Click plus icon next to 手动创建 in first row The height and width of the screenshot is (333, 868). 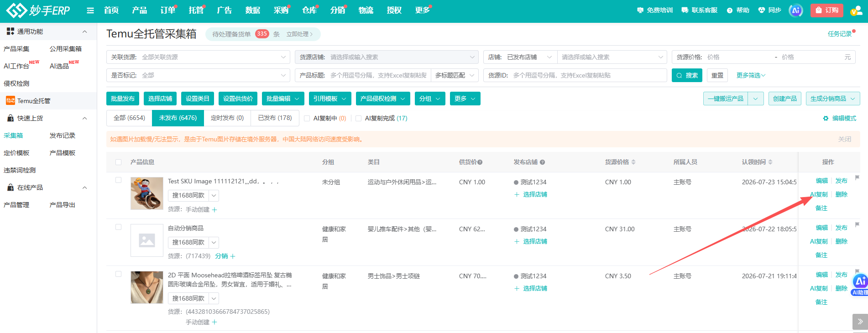pyautogui.click(x=214, y=210)
